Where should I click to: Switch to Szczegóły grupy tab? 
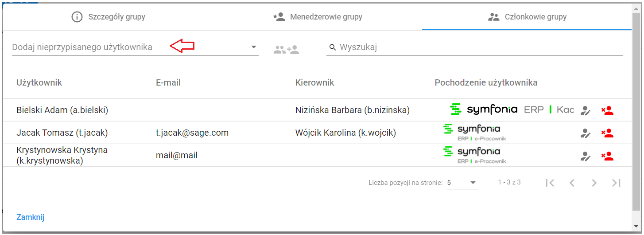[108, 17]
